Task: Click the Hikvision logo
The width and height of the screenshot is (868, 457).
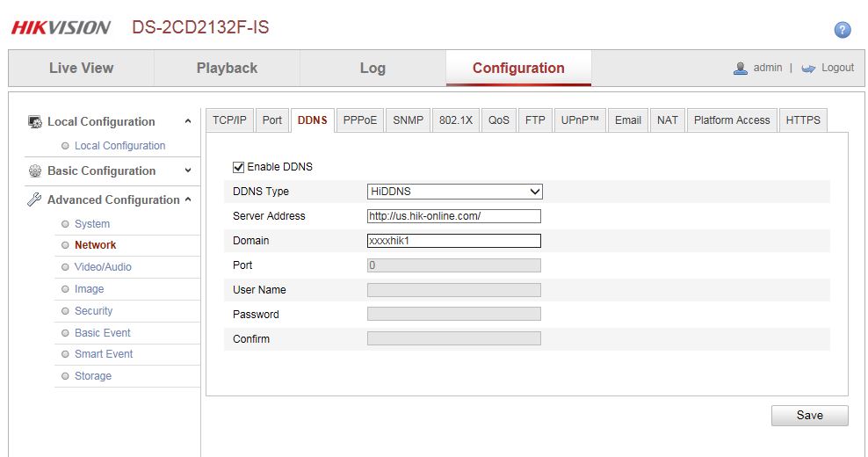Action: click(x=61, y=28)
